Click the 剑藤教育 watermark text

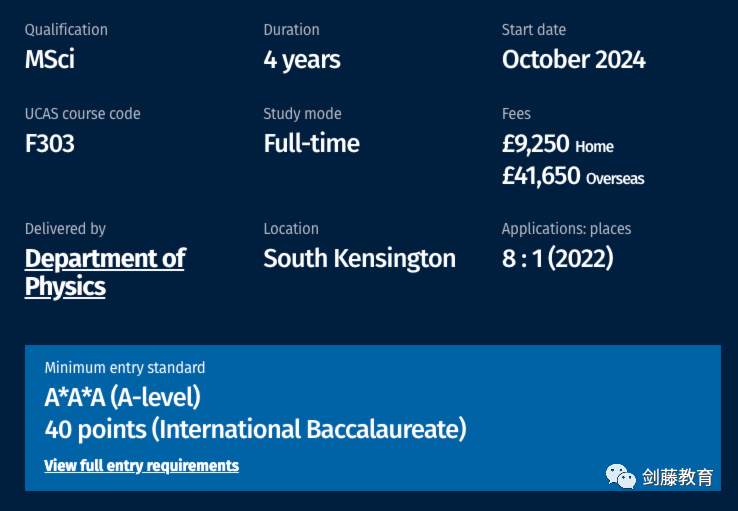pyautogui.click(x=678, y=477)
